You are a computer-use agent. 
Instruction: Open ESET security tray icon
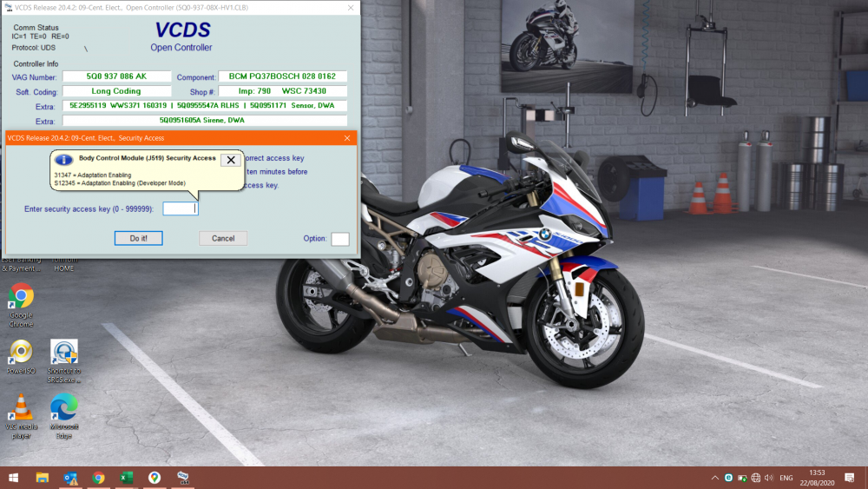click(728, 478)
